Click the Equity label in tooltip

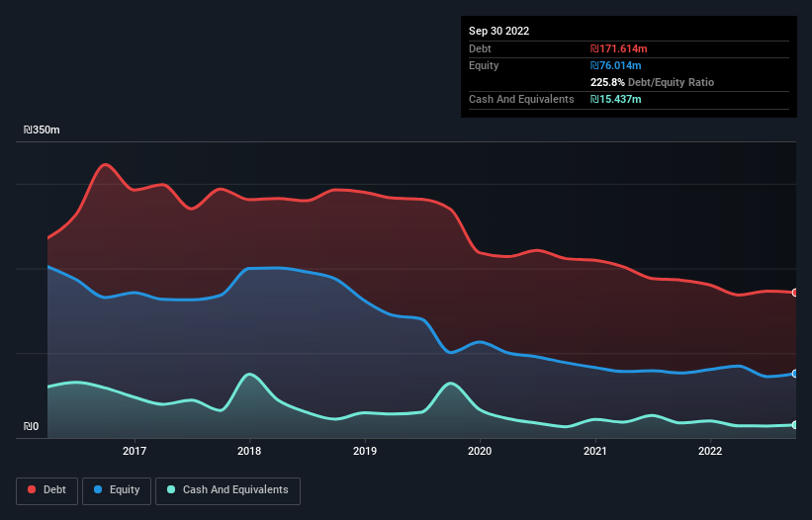pos(484,65)
